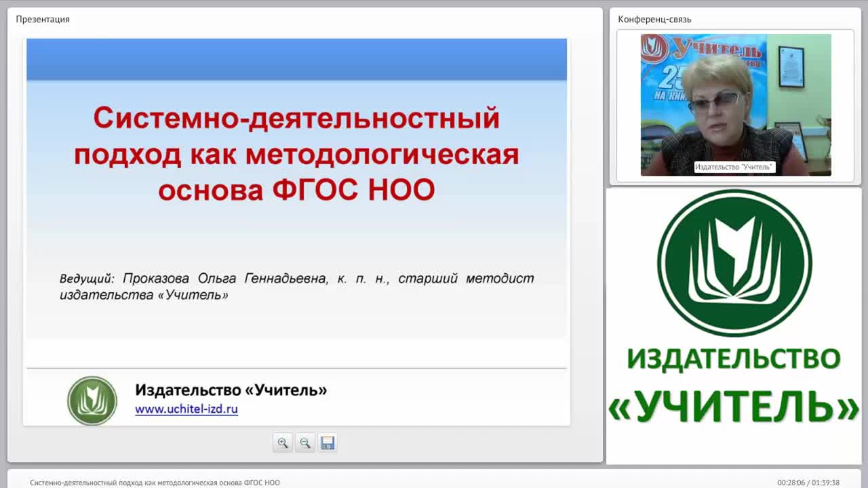Click the Конференц-связь panel title
The height and width of the screenshot is (488, 868).
(x=654, y=19)
